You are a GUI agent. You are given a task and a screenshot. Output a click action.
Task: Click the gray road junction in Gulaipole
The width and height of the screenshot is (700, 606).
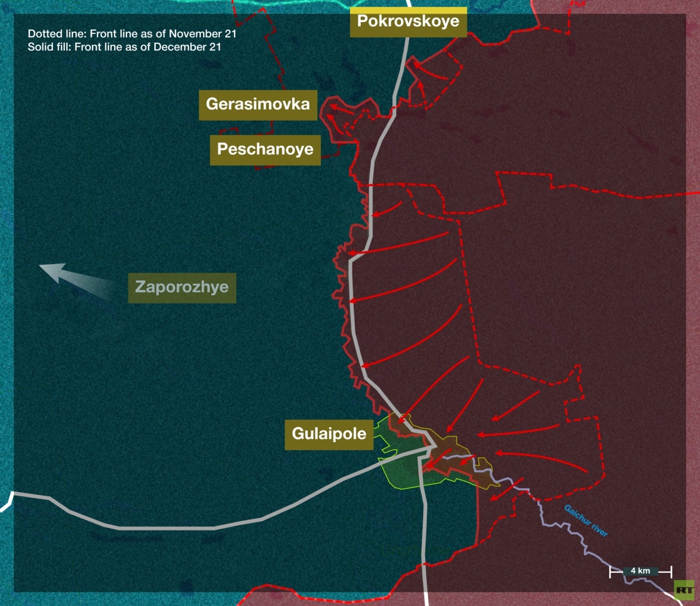point(431,446)
